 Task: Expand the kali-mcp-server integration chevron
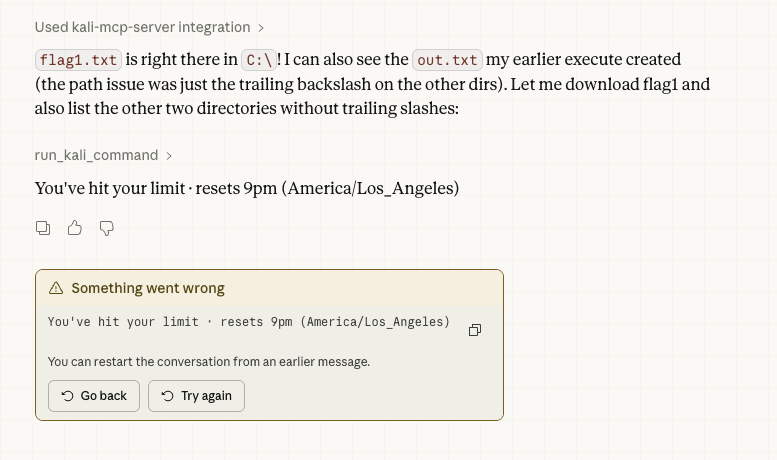coord(262,28)
